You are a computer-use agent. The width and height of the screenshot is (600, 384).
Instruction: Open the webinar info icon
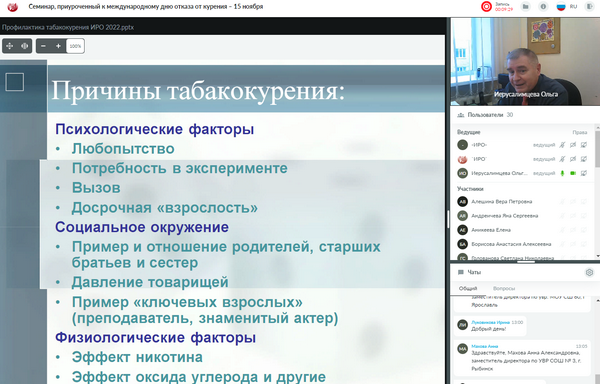tap(543, 7)
